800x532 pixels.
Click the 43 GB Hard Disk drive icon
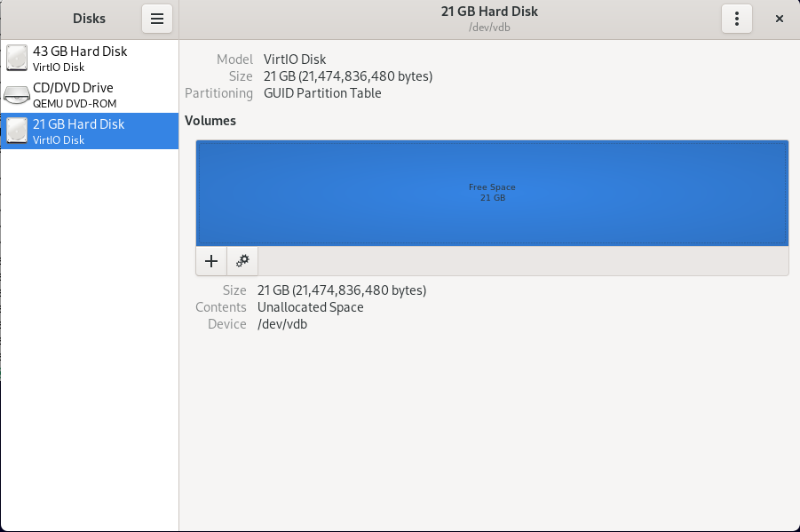17,59
